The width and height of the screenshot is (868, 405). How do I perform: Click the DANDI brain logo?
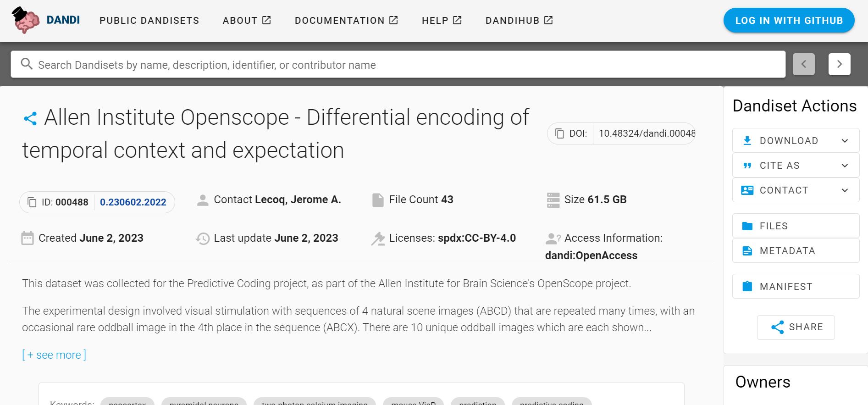26,20
